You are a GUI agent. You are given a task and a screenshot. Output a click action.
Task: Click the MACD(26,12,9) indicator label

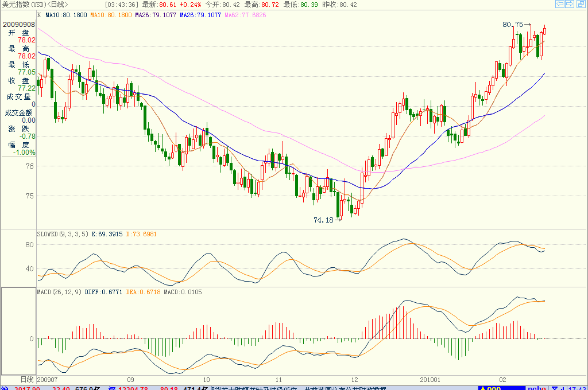[x=59, y=292]
